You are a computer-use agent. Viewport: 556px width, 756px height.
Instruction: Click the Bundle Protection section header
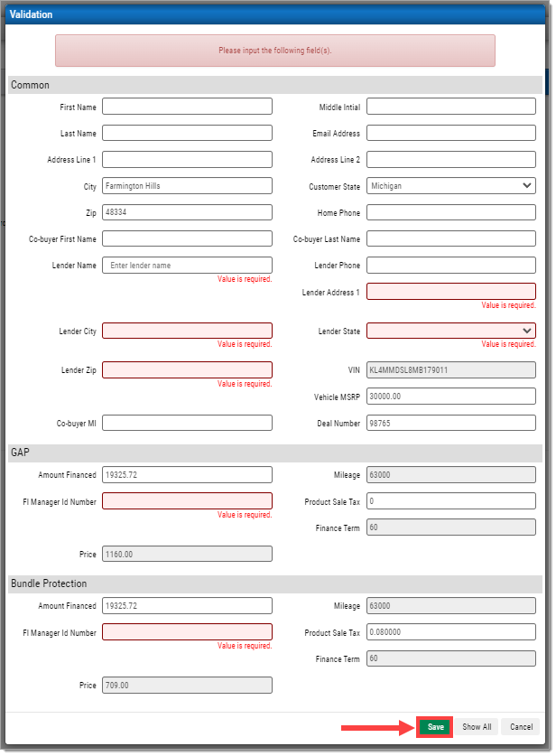(275, 583)
